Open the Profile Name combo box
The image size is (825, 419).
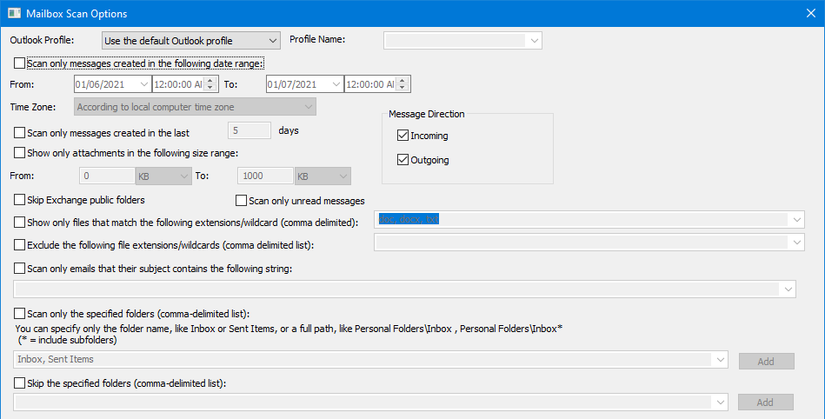point(535,41)
